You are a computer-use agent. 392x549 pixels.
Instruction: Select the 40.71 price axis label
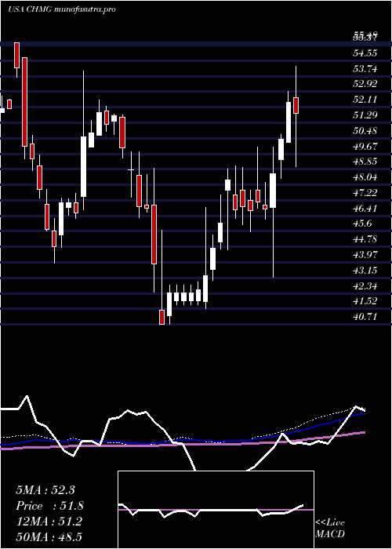pyautogui.click(x=365, y=317)
